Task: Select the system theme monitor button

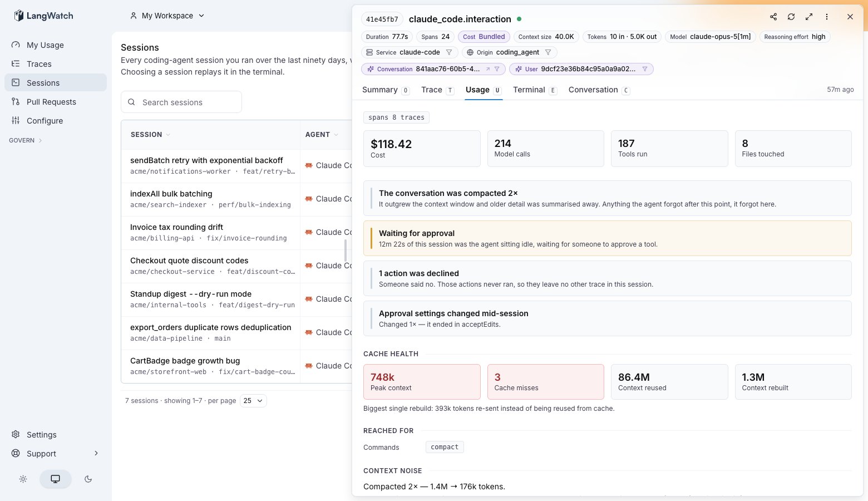Action: (56, 479)
